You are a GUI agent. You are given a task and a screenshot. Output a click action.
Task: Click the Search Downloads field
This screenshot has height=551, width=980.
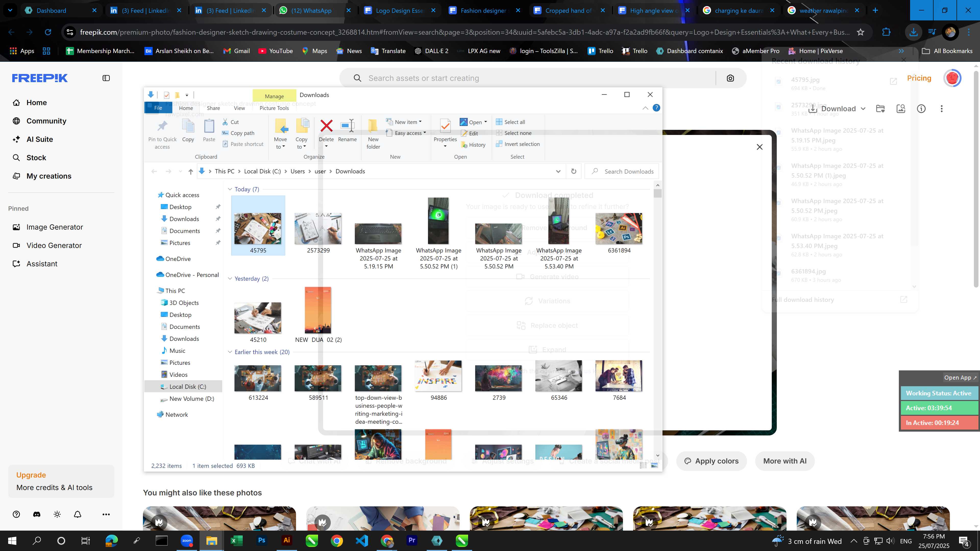[622, 171]
